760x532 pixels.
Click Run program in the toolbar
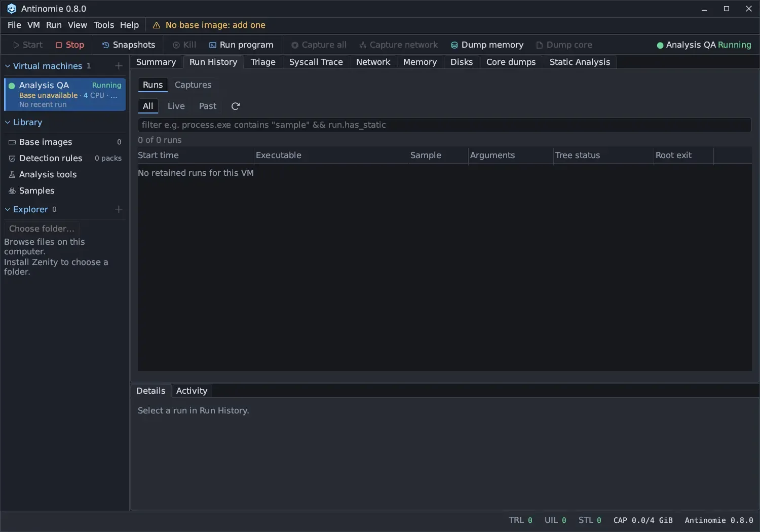pos(241,45)
